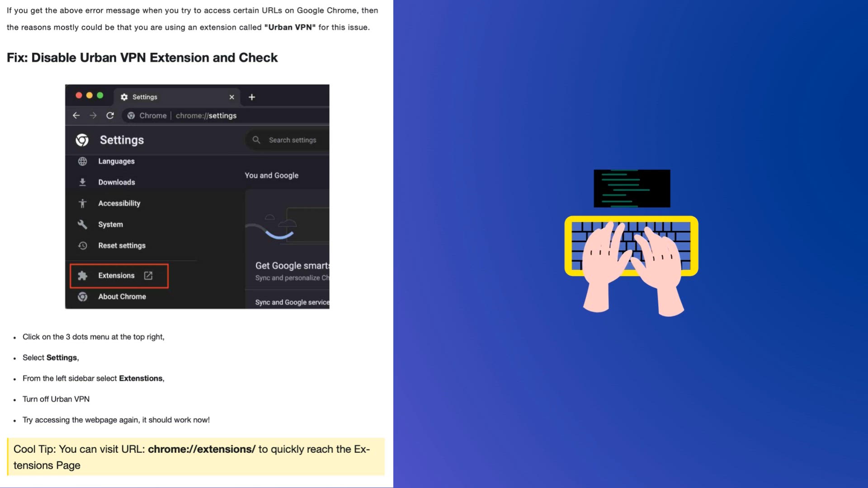Click the 'You and Google' heading
This screenshot has height=488, width=868.
tap(272, 175)
